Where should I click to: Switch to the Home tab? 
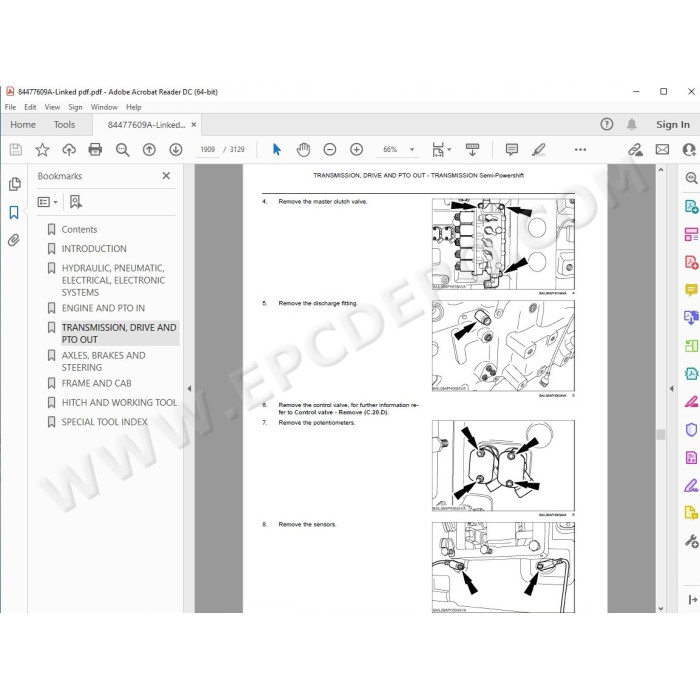point(23,125)
